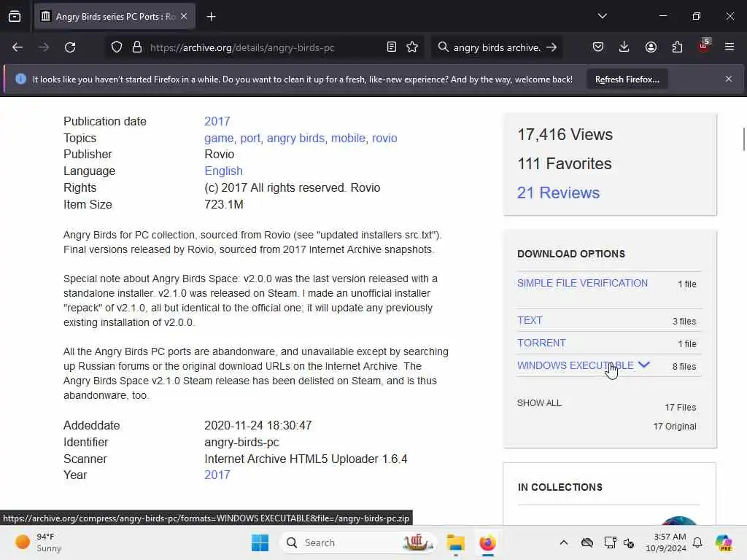Open the Copilot taskbar icon
The height and width of the screenshot is (560, 747).
pos(724,542)
